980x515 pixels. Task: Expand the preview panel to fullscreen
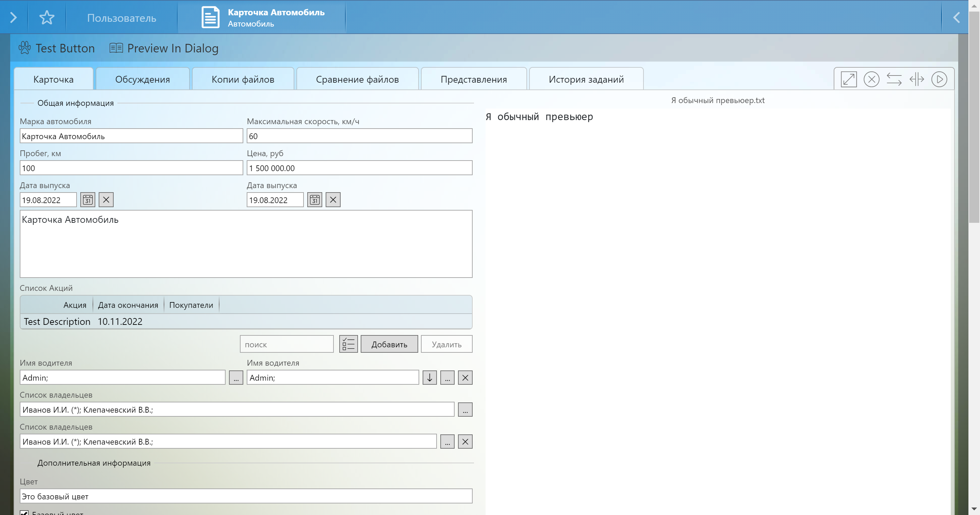point(848,79)
